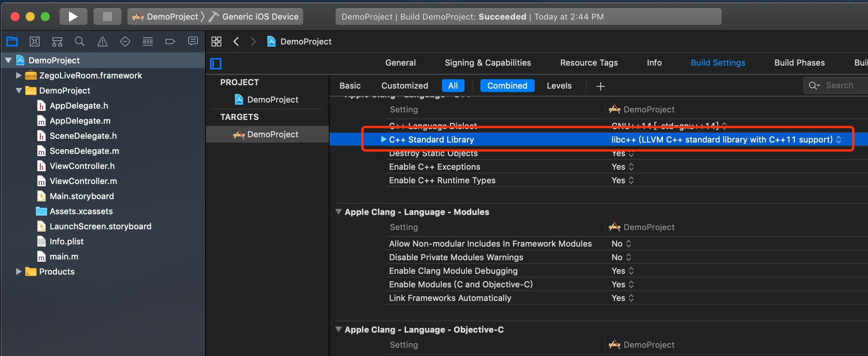
Task: Run the project with the Play button
Action: coord(73,17)
